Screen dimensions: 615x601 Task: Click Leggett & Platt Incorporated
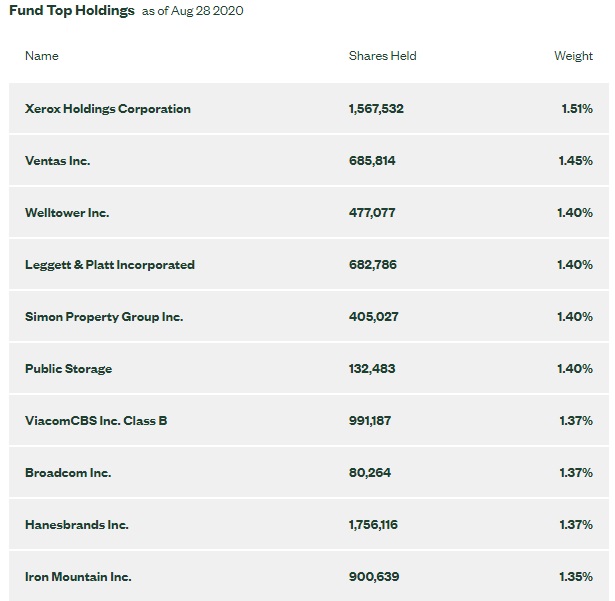coord(110,265)
